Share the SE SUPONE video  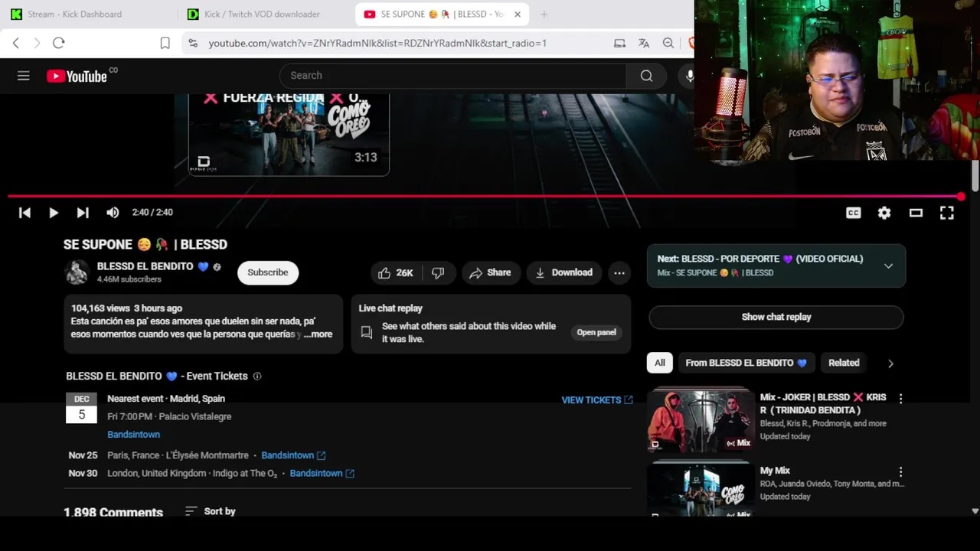click(x=490, y=272)
